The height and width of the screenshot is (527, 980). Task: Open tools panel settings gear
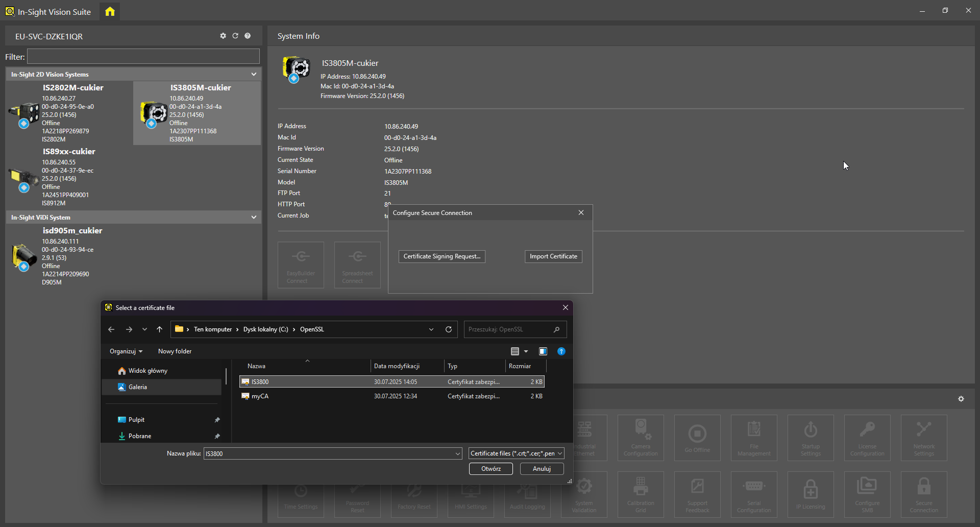961,399
